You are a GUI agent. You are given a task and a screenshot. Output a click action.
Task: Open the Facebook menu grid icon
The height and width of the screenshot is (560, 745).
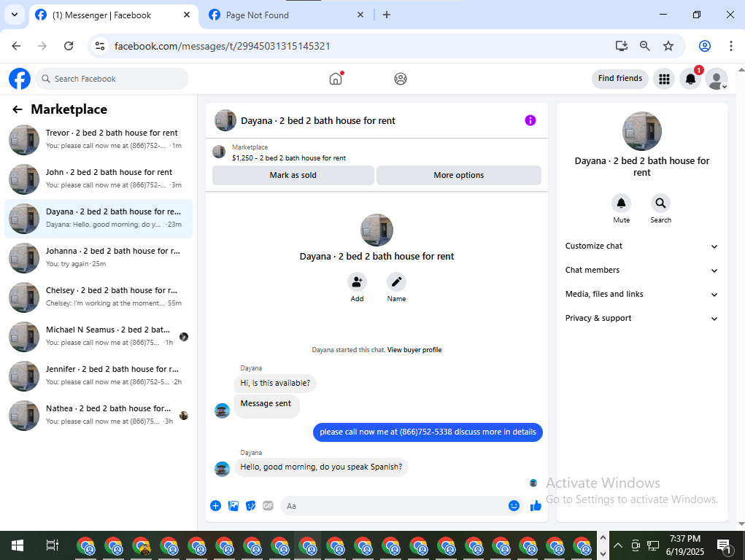coord(664,79)
